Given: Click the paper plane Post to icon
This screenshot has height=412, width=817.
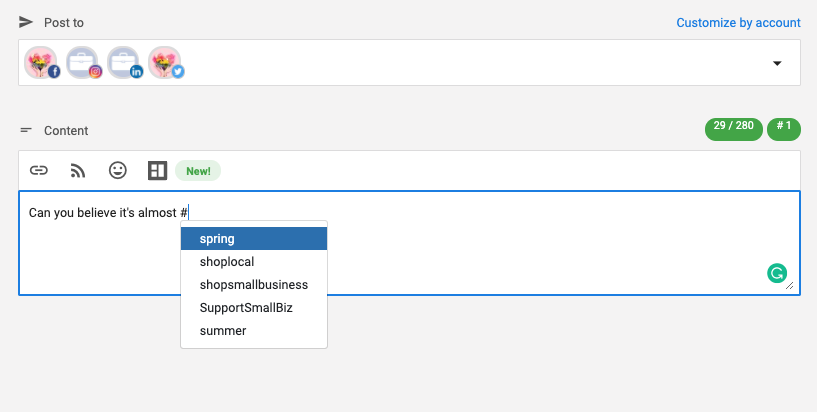Looking at the screenshot, I should (x=26, y=22).
